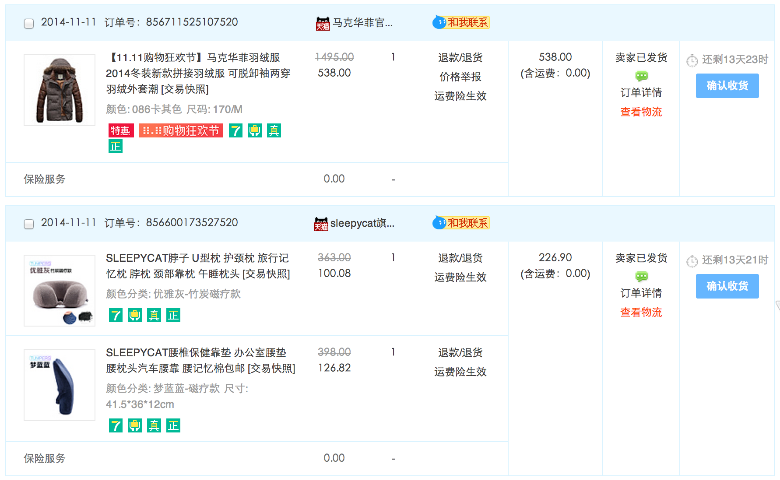The height and width of the screenshot is (480, 780).
Task: Request 退款/退货 for the 腰椎保健靠垫
Action: (460, 353)
